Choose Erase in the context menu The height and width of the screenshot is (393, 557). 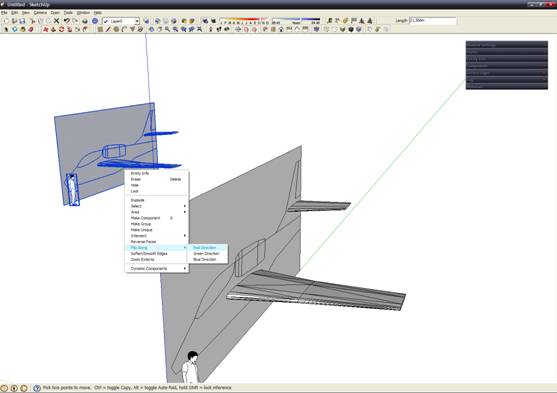pos(157,179)
